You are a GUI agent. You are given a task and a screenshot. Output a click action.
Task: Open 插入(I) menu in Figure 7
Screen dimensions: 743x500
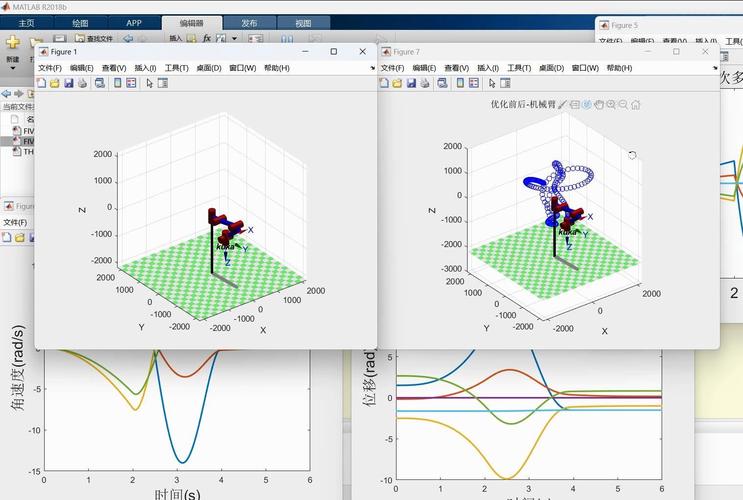pos(488,68)
